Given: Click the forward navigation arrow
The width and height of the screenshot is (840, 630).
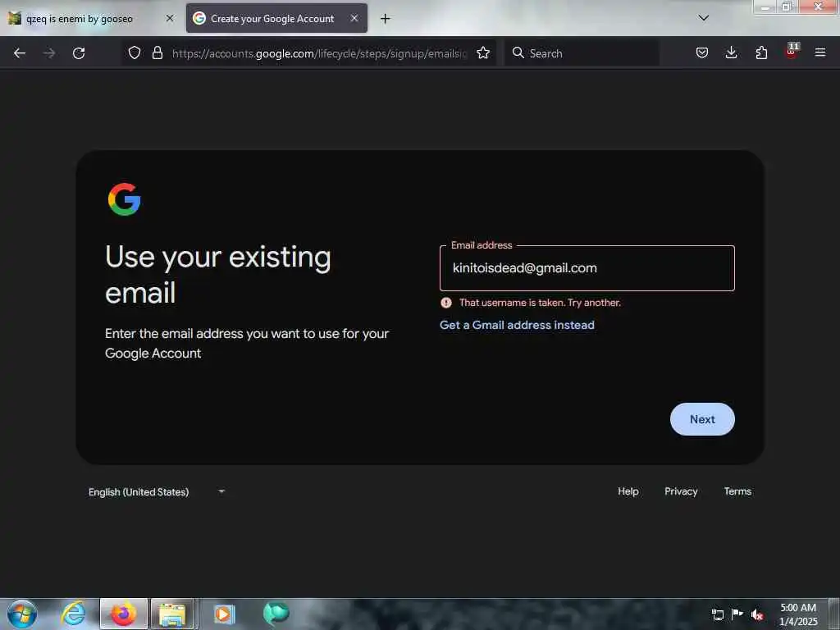Looking at the screenshot, I should [48, 53].
